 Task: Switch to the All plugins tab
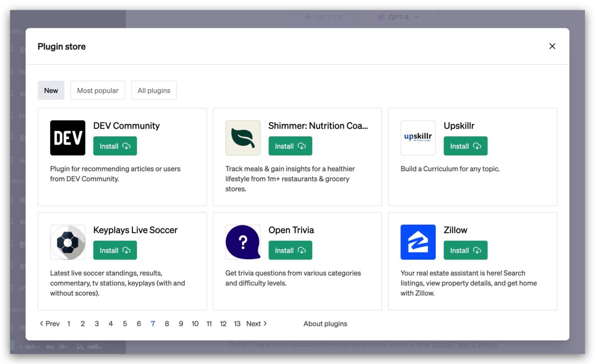(154, 90)
